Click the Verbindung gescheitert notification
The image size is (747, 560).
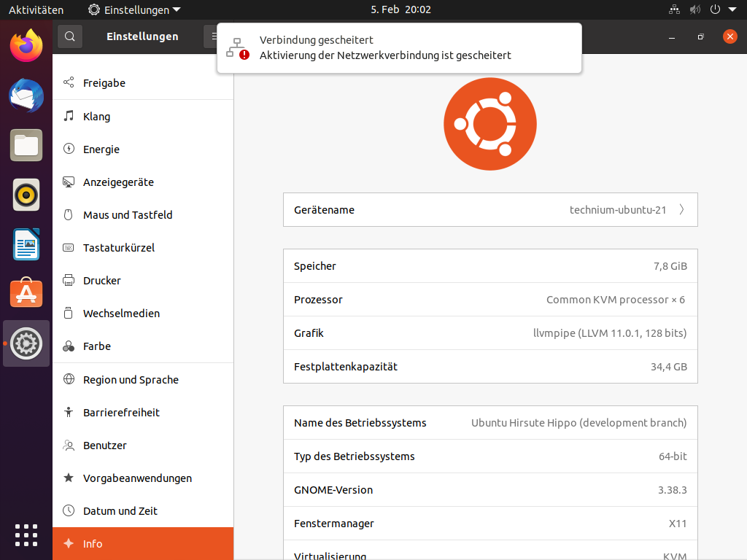point(399,47)
